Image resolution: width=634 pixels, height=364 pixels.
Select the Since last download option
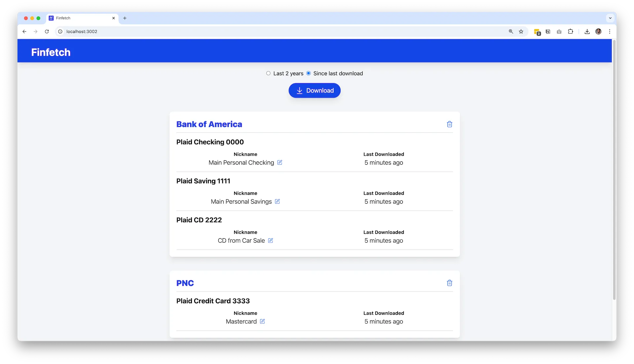(308, 73)
